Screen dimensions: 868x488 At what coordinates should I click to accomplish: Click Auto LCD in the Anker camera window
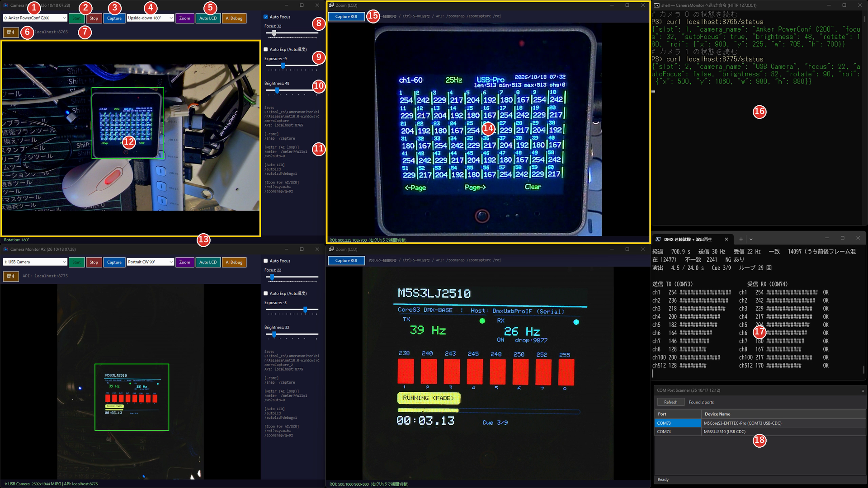click(x=208, y=18)
